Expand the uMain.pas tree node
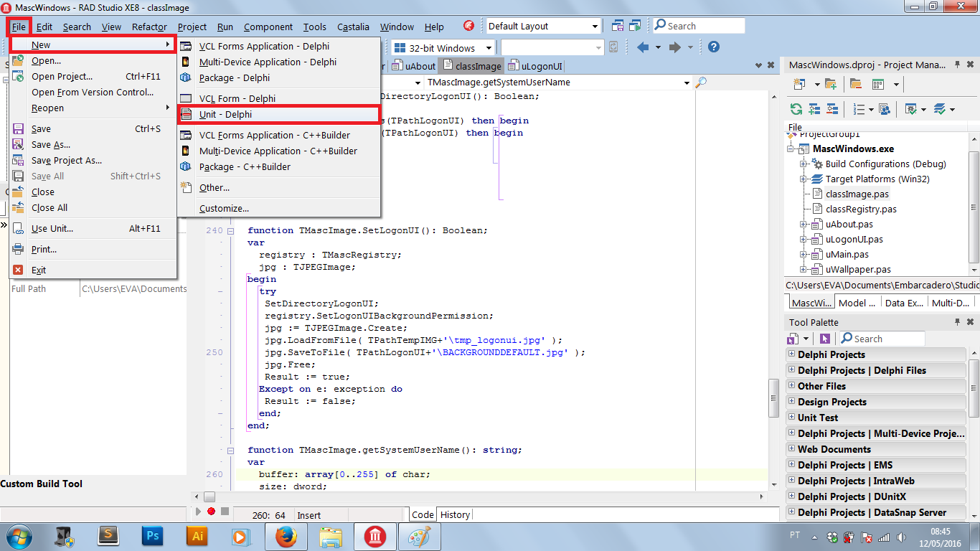 click(x=804, y=254)
